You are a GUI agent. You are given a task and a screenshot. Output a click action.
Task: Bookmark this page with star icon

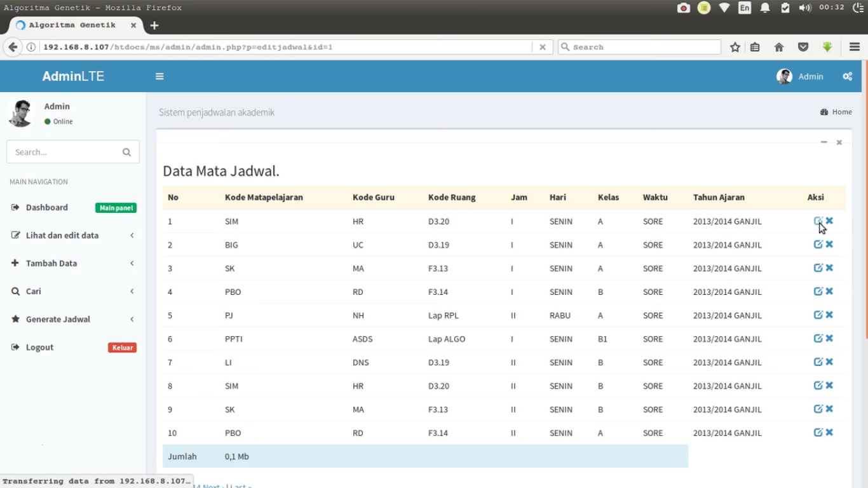[735, 47]
